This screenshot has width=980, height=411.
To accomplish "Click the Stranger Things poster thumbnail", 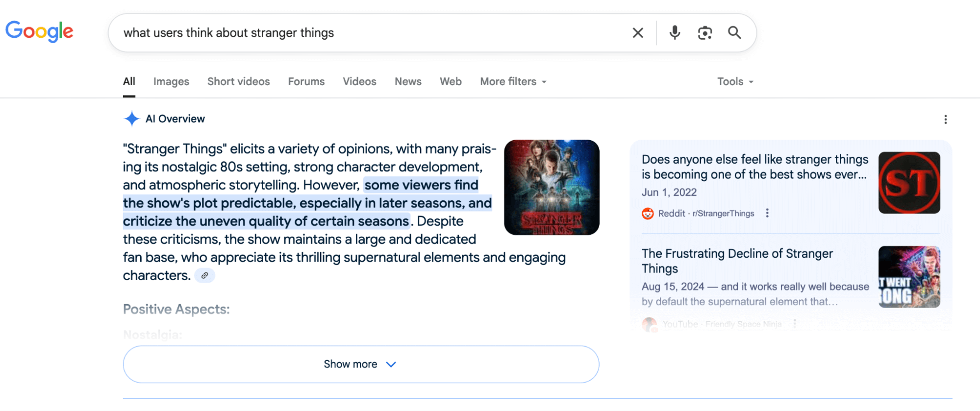I will coord(552,187).
